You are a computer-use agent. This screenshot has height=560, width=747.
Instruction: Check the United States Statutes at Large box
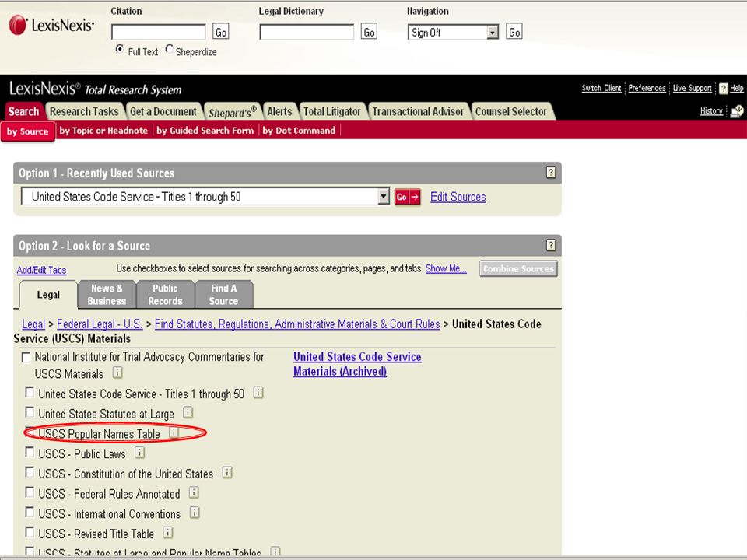coord(30,412)
